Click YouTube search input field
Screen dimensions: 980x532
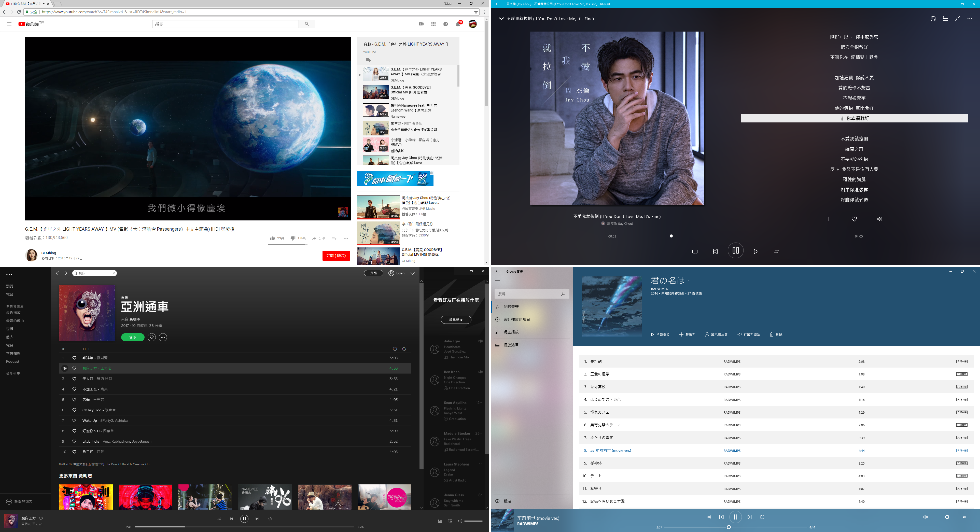tap(226, 24)
